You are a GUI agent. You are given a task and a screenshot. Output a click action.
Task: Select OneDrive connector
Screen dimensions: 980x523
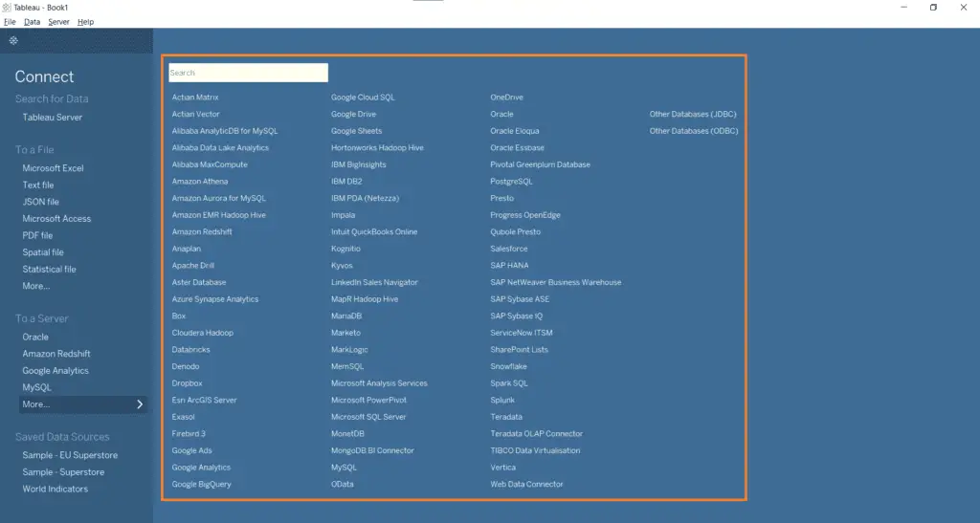(507, 98)
